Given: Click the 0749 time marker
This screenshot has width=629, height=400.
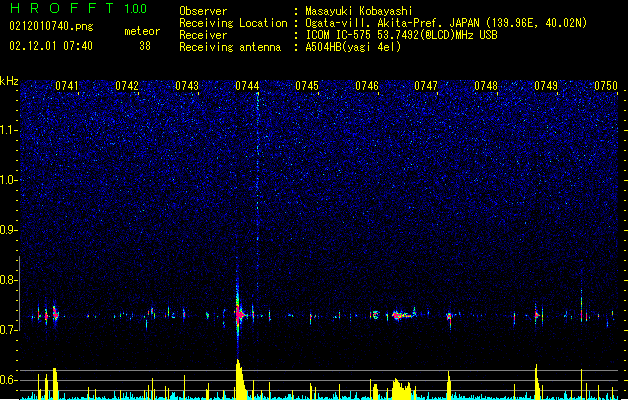Looking at the screenshot, I should [x=546, y=86].
